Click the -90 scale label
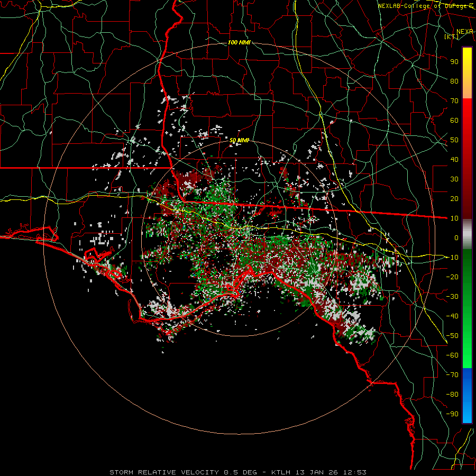This screenshot has height=476, width=476. tap(452, 414)
